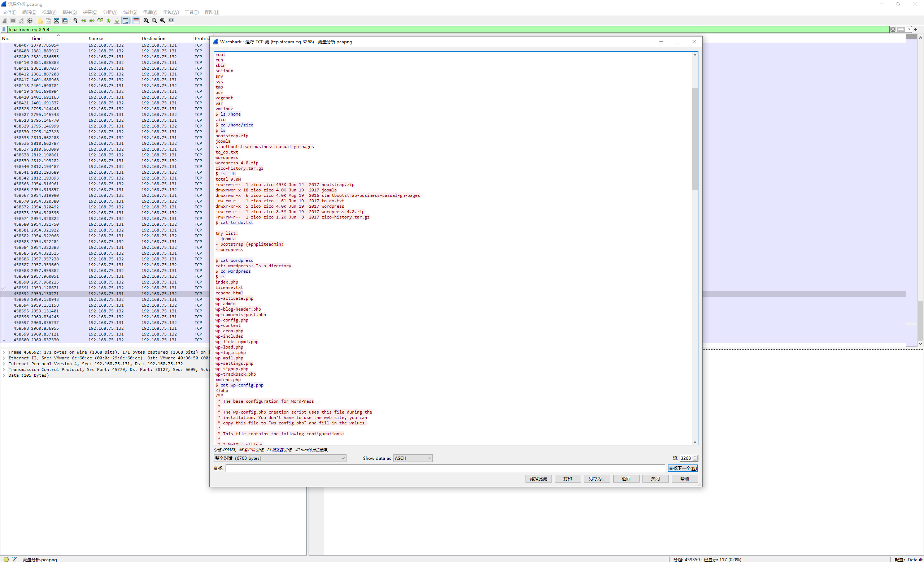The height and width of the screenshot is (562, 924).
Task: Save this capture file
Action: [48, 21]
